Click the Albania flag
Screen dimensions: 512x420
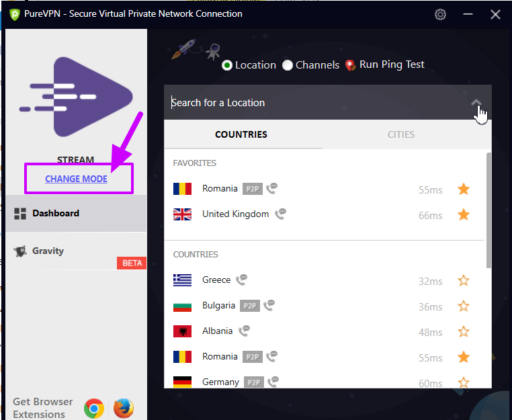pos(182,331)
